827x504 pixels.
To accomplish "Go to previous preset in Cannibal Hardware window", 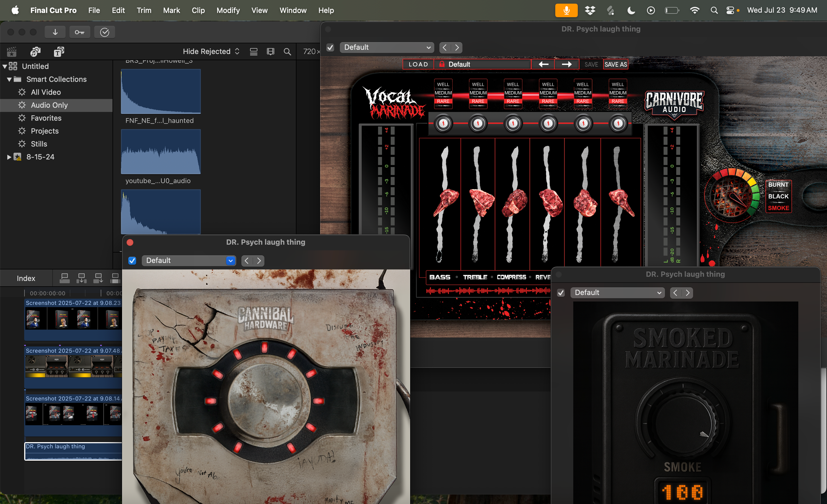I will tap(247, 261).
